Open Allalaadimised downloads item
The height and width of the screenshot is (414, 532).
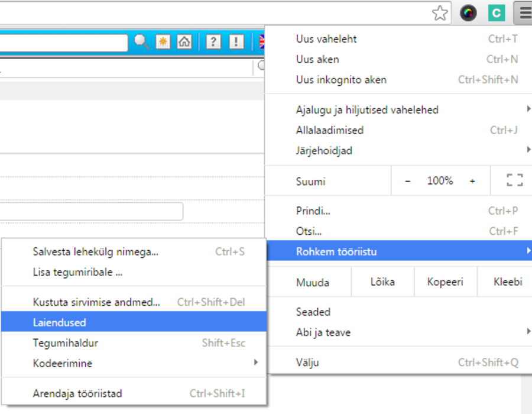pyautogui.click(x=398, y=130)
